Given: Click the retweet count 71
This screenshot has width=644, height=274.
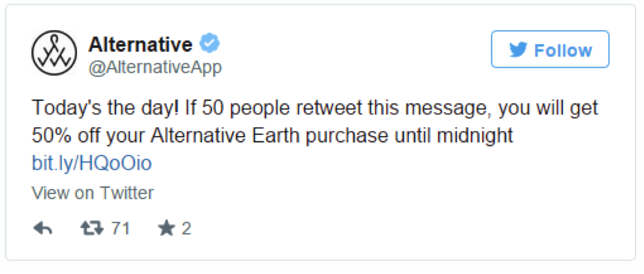Looking at the screenshot, I should click(x=121, y=228).
